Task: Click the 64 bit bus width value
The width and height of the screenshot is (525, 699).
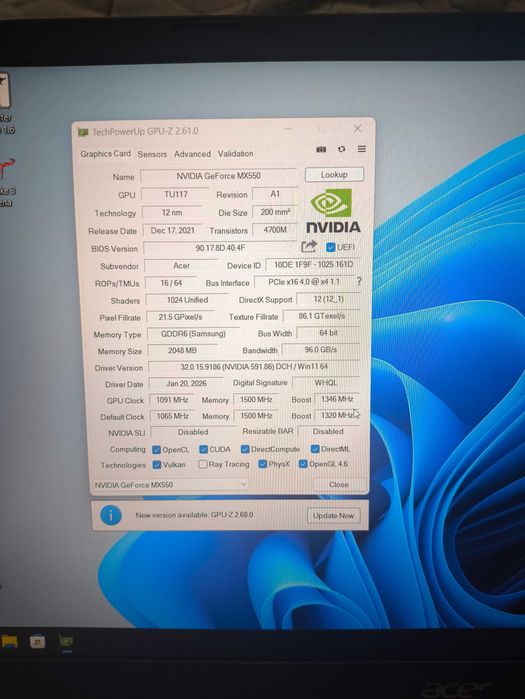Action: tap(328, 333)
